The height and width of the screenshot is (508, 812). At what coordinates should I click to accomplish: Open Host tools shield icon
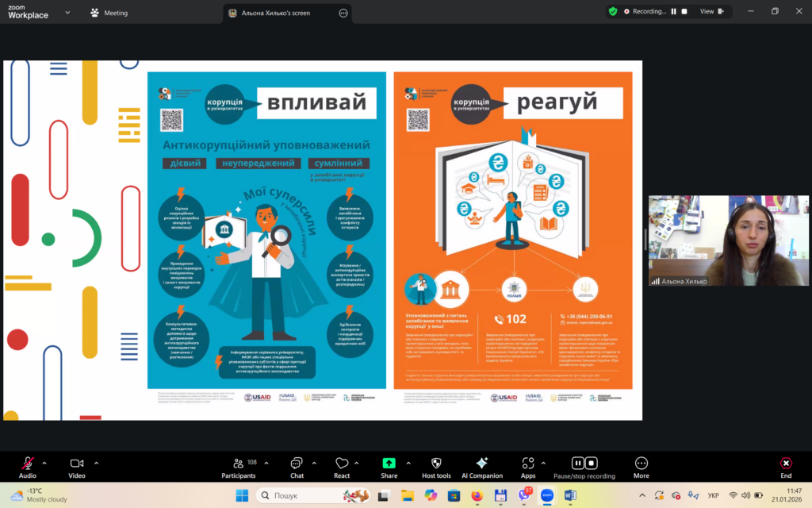(x=435, y=464)
